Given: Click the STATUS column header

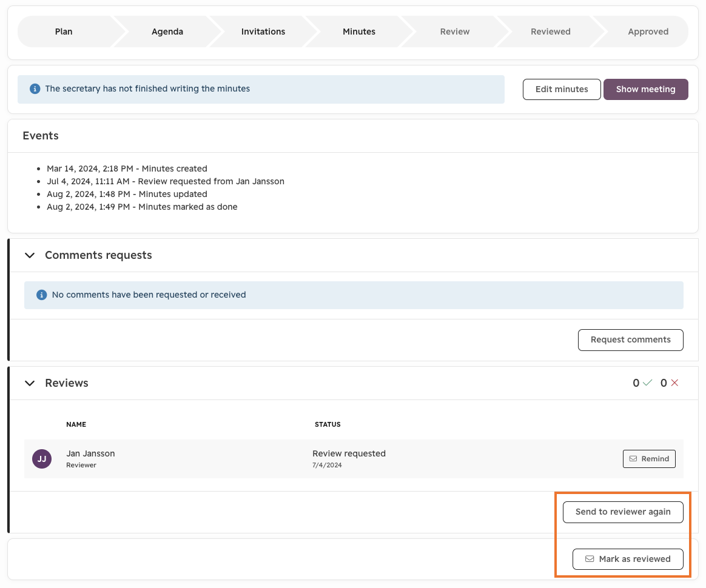Looking at the screenshot, I should click(x=328, y=424).
